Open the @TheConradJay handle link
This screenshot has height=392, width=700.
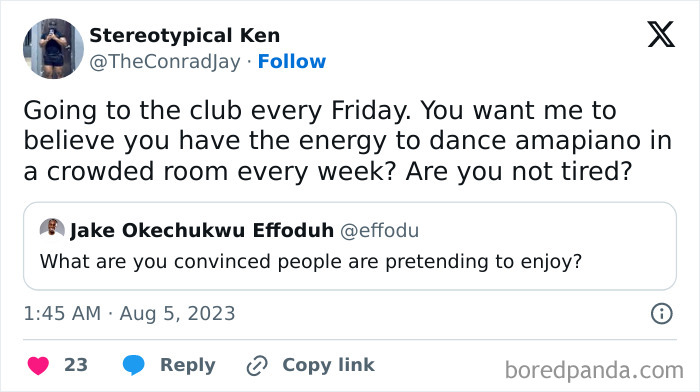(x=165, y=62)
